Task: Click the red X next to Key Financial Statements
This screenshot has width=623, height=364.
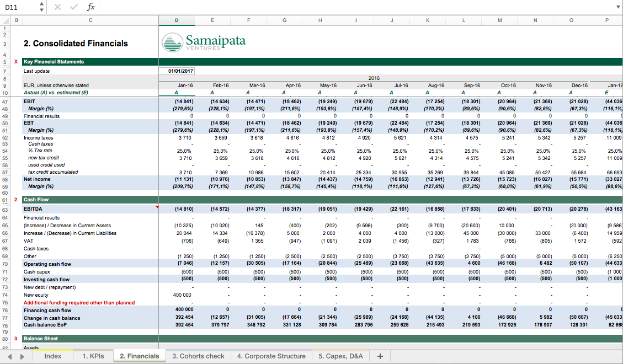Action: point(17,62)
